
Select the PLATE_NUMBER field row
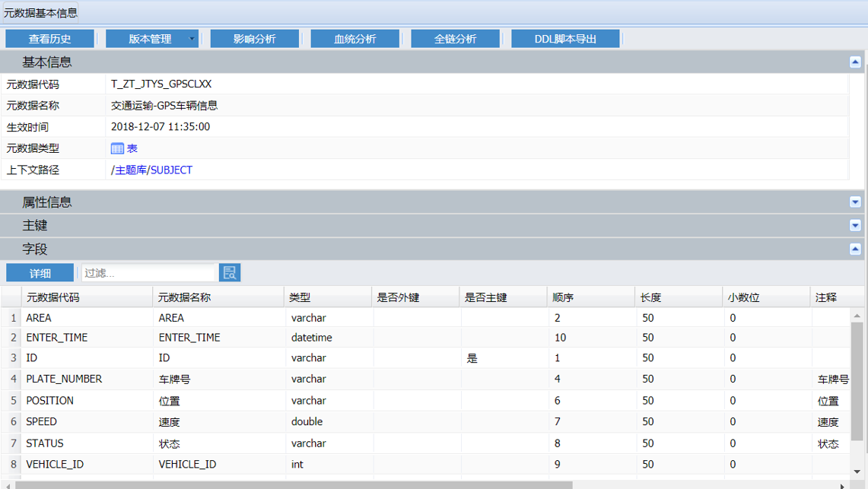[64, 379]
